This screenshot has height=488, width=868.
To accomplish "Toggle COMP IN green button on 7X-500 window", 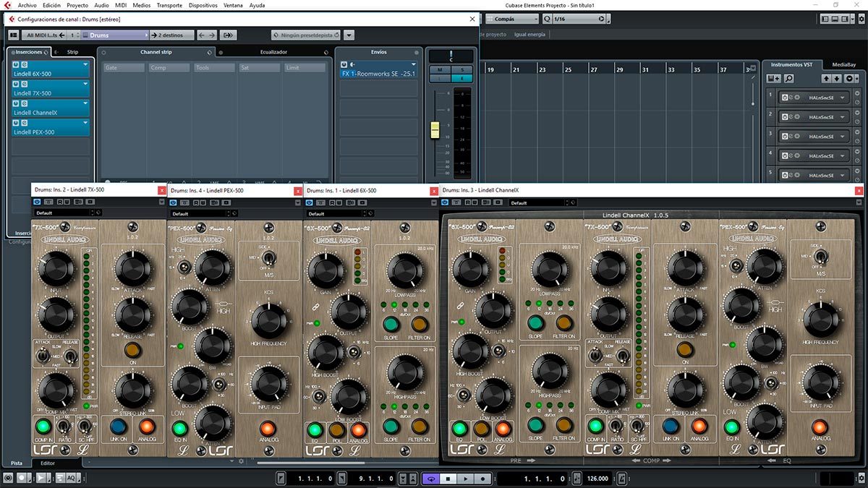I will (x=44, y=426).
